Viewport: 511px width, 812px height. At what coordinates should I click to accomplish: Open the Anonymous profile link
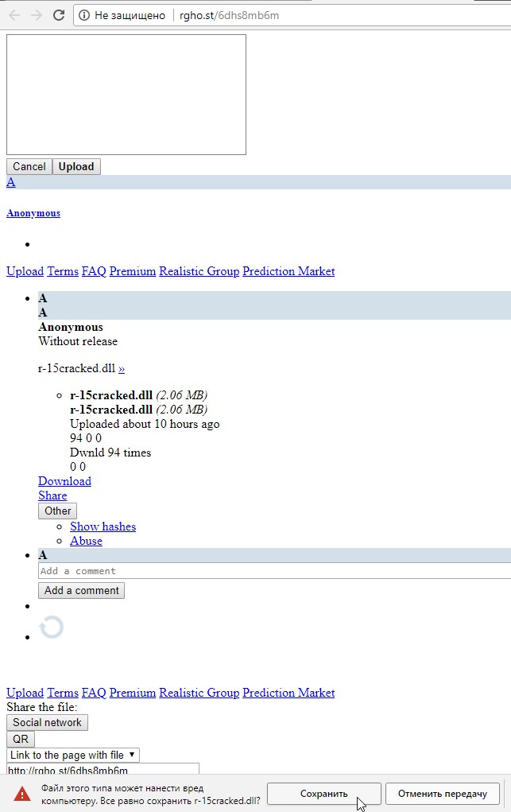point(33,213)
